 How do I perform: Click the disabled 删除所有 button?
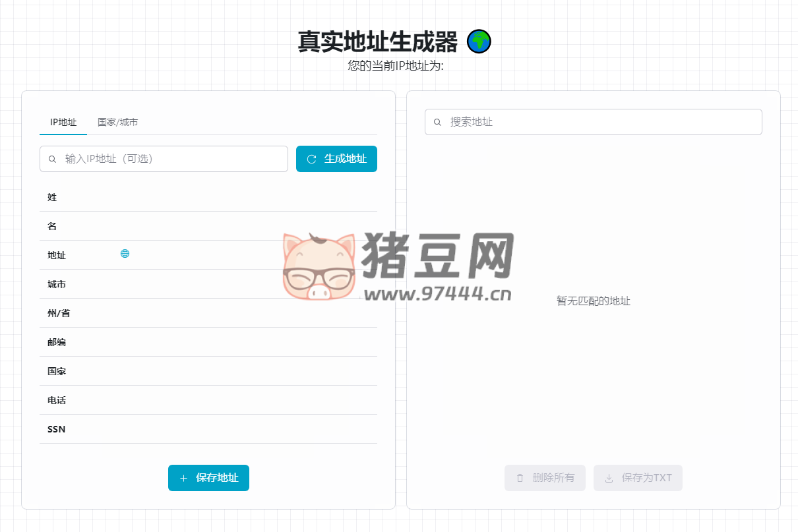(545, 478)
